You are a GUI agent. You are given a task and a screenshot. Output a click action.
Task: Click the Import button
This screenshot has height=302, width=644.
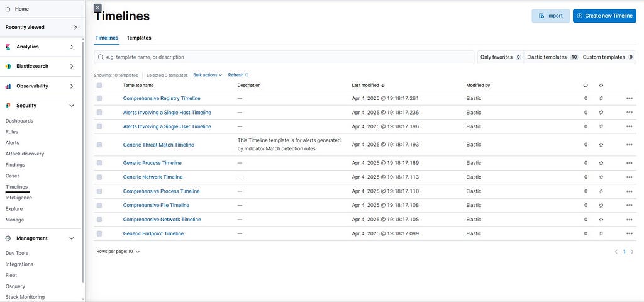click(551, 16)
